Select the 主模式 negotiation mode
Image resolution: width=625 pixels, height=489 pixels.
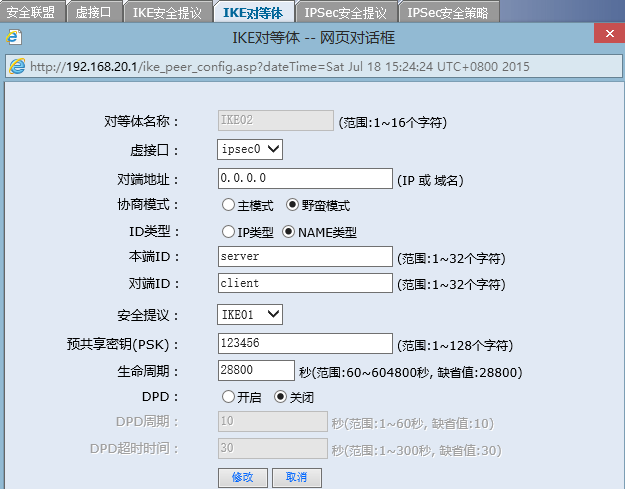tap(229, 205)
